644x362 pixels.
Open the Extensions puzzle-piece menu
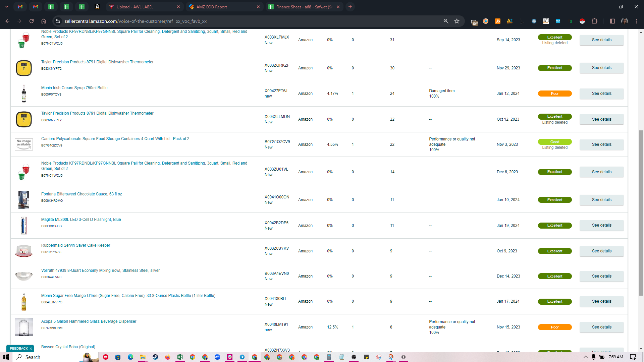click(x=594, y=21)
